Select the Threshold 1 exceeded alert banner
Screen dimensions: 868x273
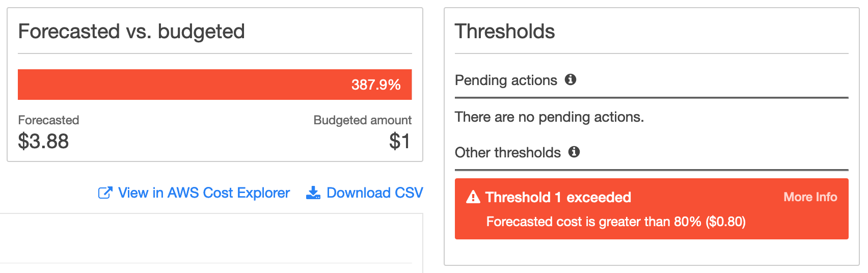652,209
